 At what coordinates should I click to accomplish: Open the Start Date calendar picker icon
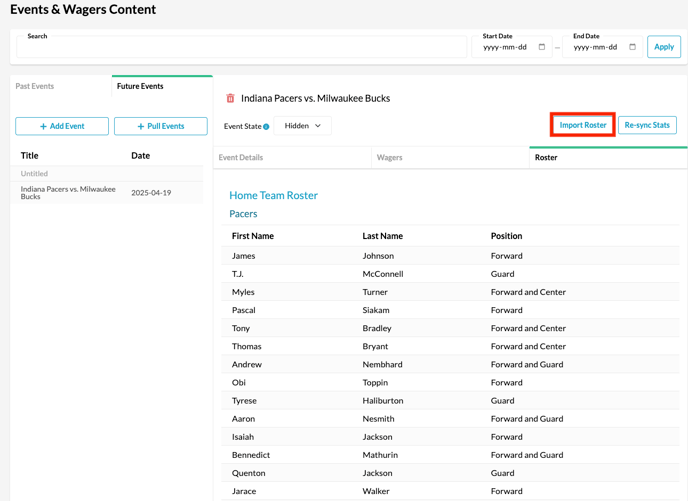tap(542, 47)
